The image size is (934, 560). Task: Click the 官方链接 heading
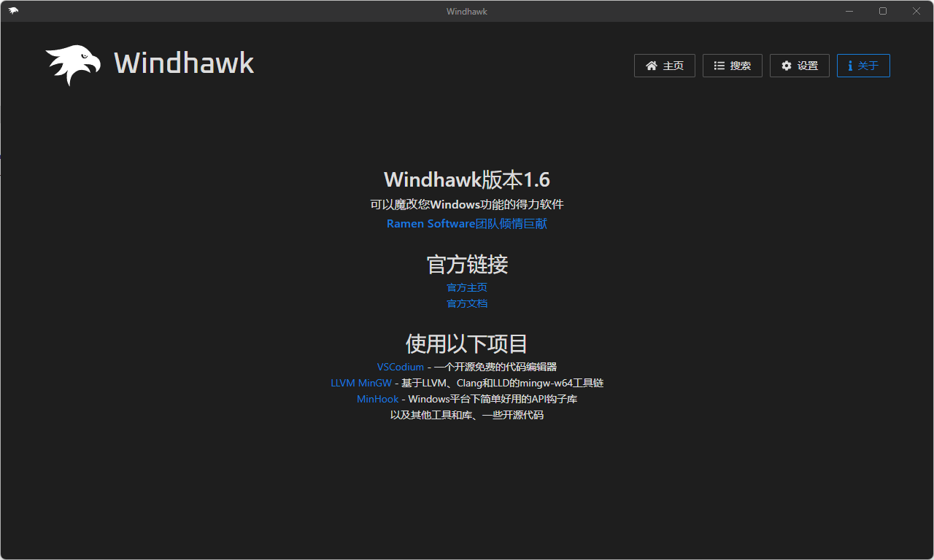point(467,264)
